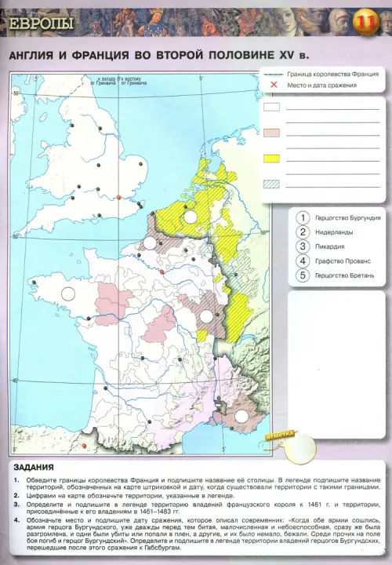Select circle number 3 Пикардия
The height and width of the screenshot is (565, 392).
click(x=303, y=246)
